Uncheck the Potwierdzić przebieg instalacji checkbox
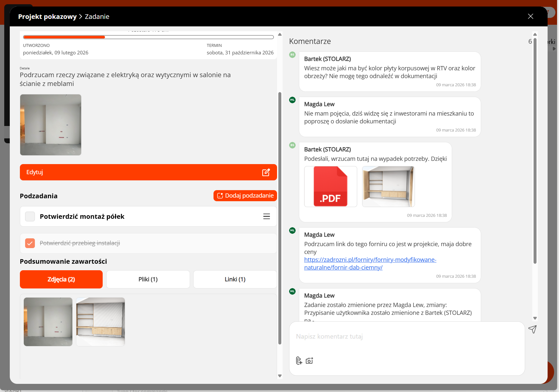Screen dimensions: 559x392 30,243
